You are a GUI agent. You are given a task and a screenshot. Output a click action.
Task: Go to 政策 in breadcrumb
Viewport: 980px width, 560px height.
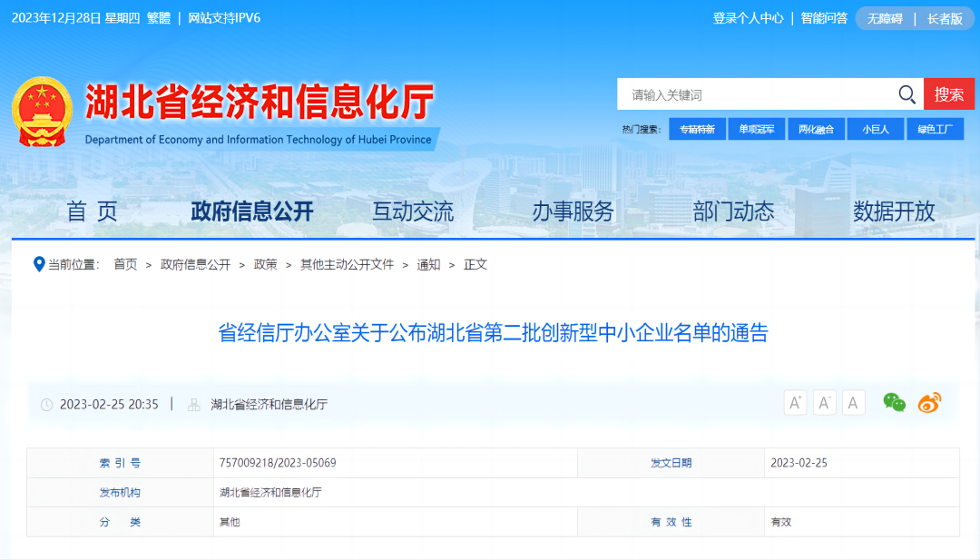[265, 264]
